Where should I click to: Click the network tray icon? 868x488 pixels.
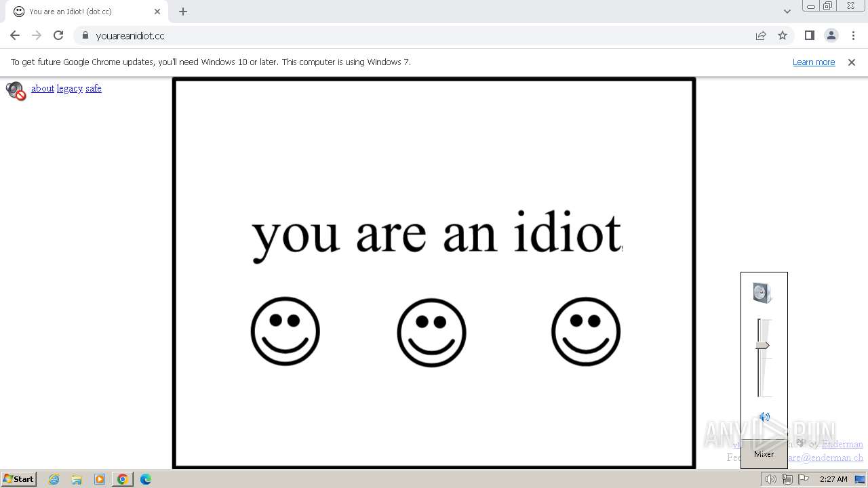tap(787, 479)
